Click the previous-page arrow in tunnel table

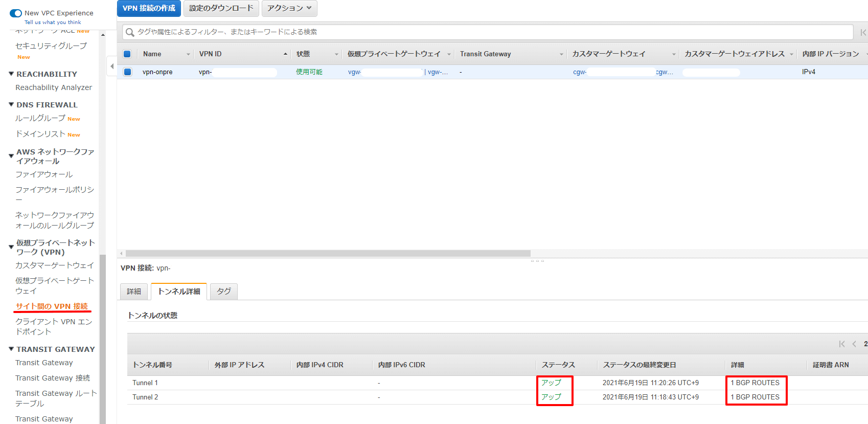coord(854,344)
